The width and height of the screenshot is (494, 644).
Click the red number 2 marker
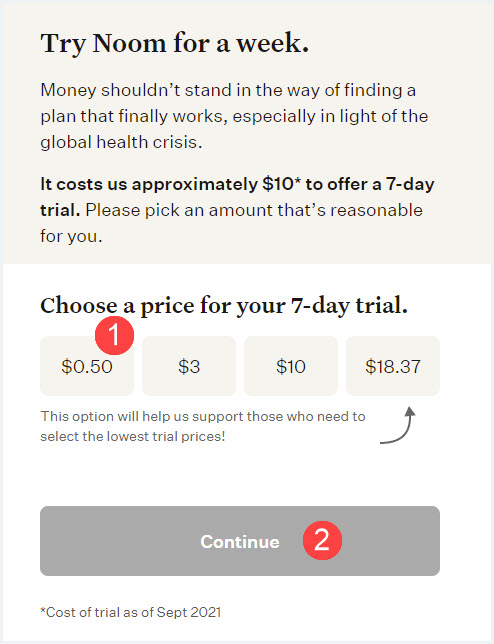[322, 540]
